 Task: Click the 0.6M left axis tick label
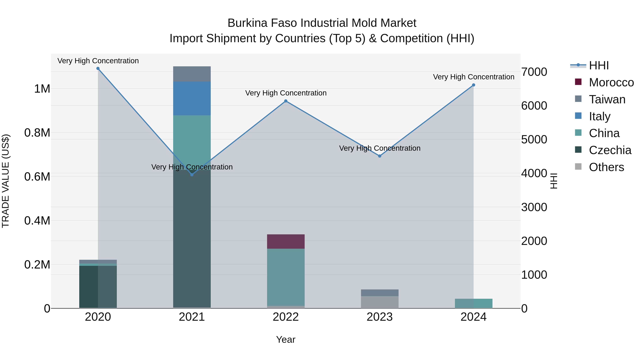coord(37,177)
